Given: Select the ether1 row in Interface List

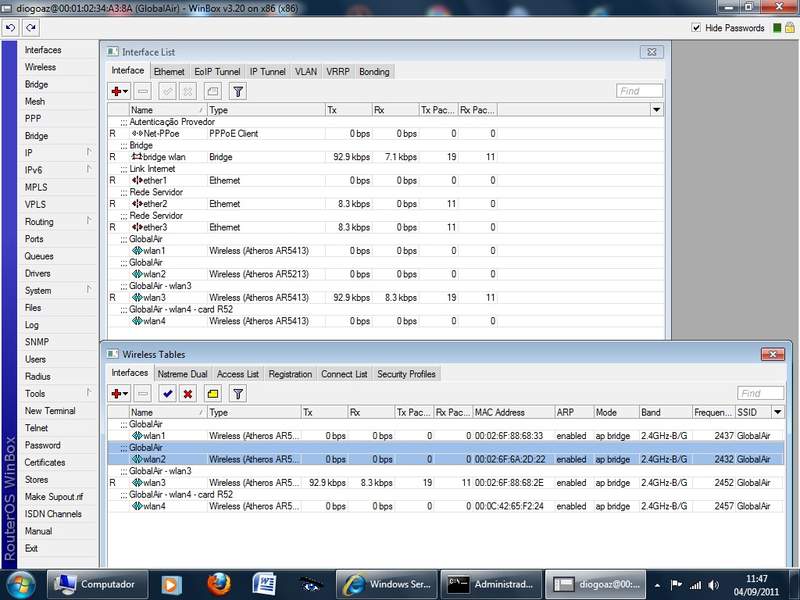Looking at the screenshot, I should pos(385,181).
